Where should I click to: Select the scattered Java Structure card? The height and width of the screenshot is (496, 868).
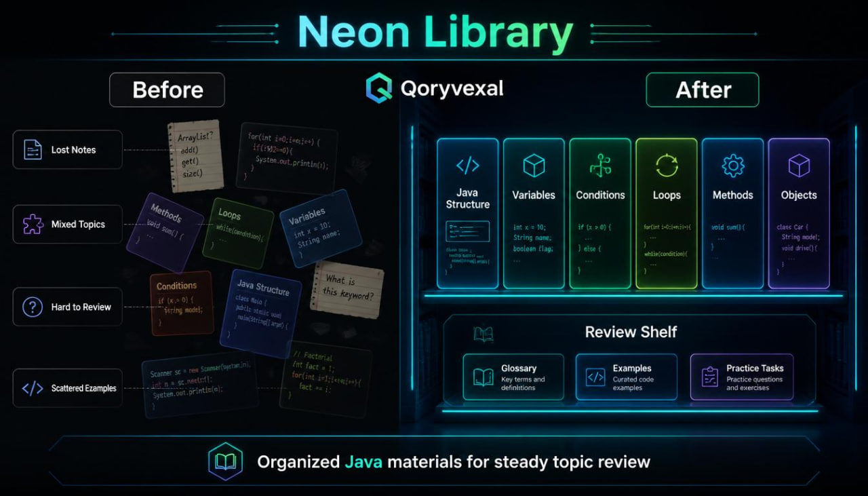[260, 313]
